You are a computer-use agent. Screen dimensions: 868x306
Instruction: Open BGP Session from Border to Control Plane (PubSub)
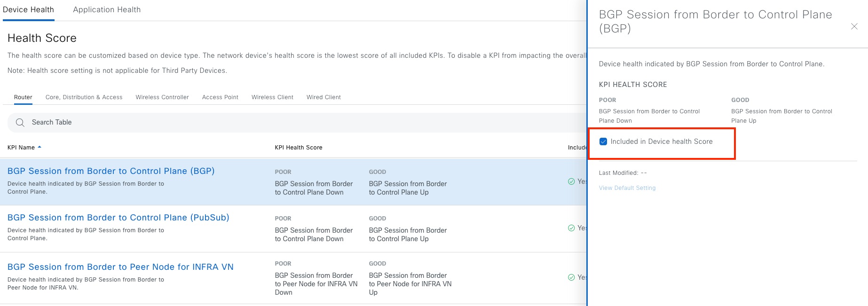click(x=118, y=218)
